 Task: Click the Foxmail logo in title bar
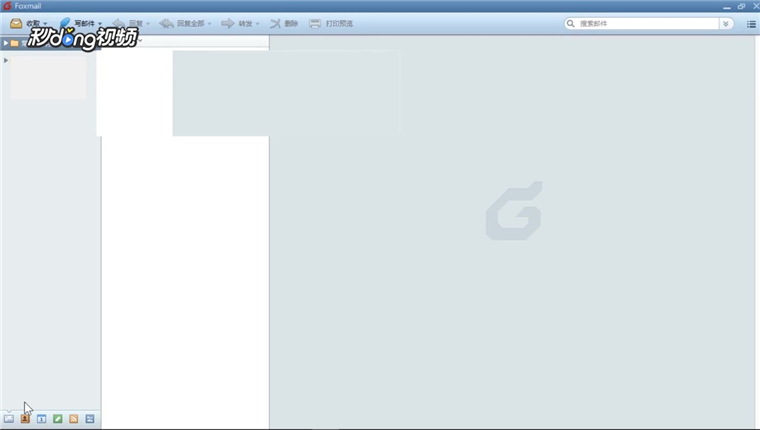click(x=7, y=6)
